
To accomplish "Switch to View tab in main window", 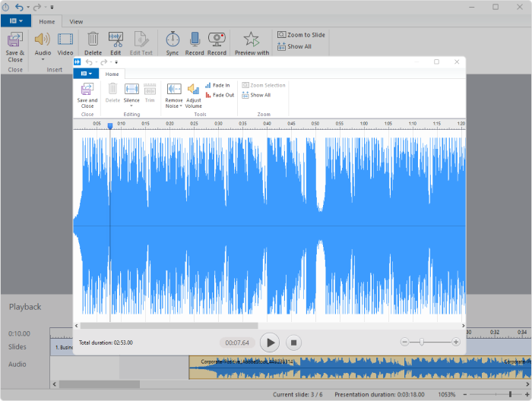I will click(x=76, y=22).
